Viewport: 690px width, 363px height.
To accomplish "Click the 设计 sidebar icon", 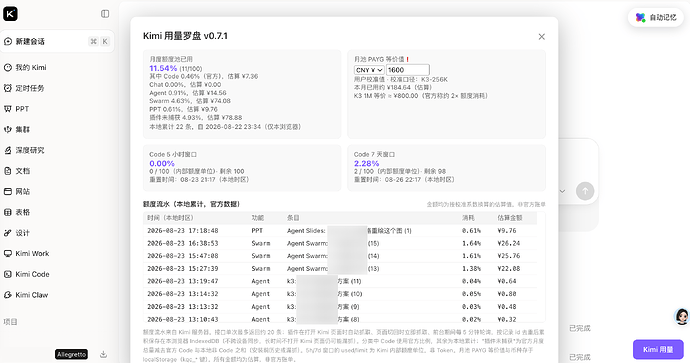I will click(7, 233).
